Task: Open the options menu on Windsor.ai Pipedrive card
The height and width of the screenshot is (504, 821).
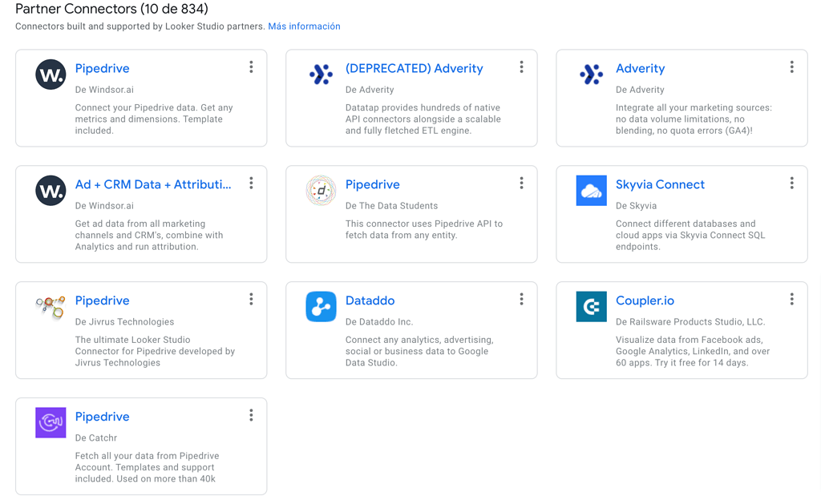Action: pyautogui.click(x=251, y=67)
